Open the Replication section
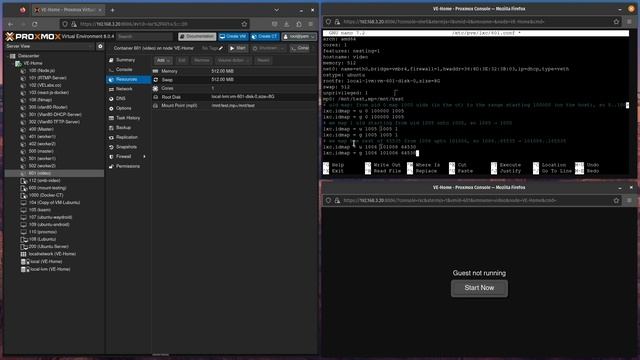Image resolution: width=640 pixels, height=360 pixels. pos(127,137)
